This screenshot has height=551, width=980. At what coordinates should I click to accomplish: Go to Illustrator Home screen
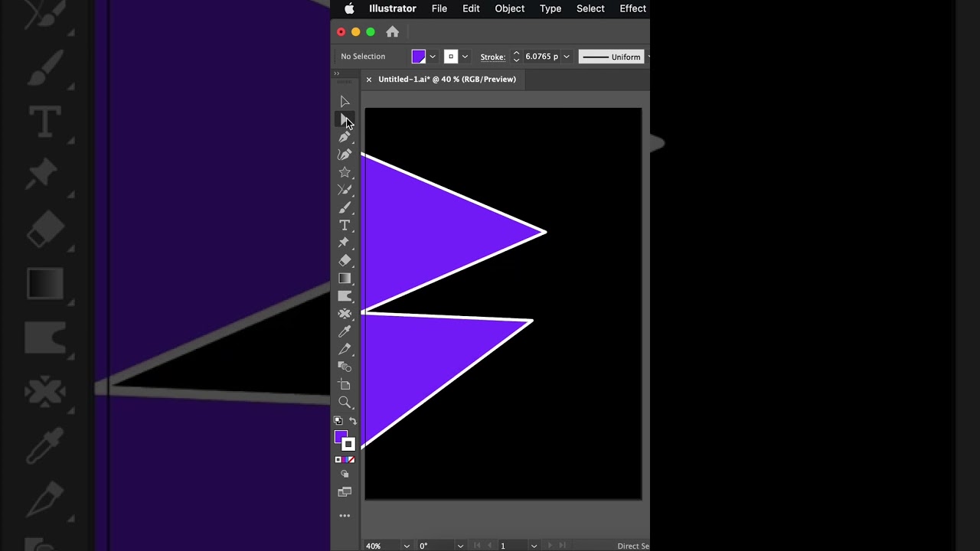pyautogui.click(x=392, y=31)
